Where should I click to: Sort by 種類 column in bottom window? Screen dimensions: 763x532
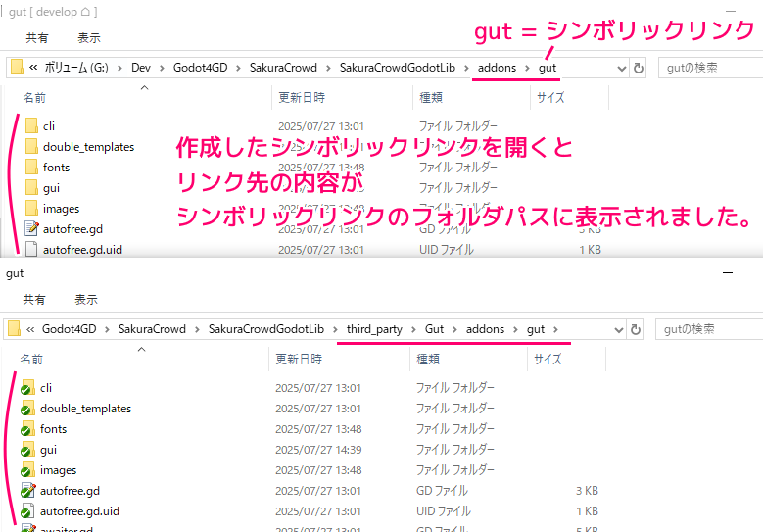pyautogui.click(x=428, y=359)
